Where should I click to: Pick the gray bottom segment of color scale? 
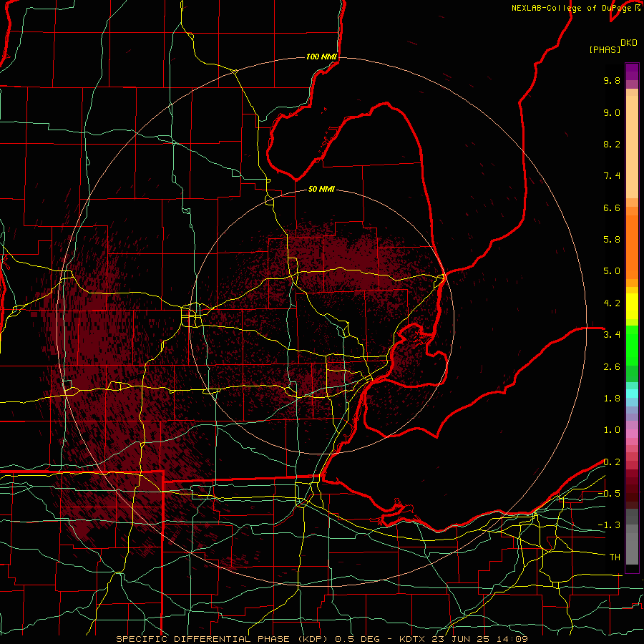[x=632, y=550]
